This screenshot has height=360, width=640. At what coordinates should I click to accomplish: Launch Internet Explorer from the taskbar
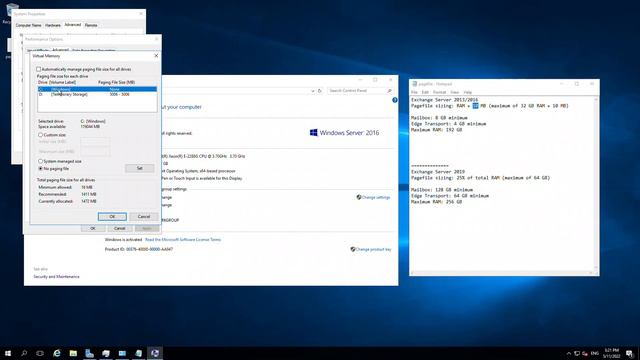[57, 353]
